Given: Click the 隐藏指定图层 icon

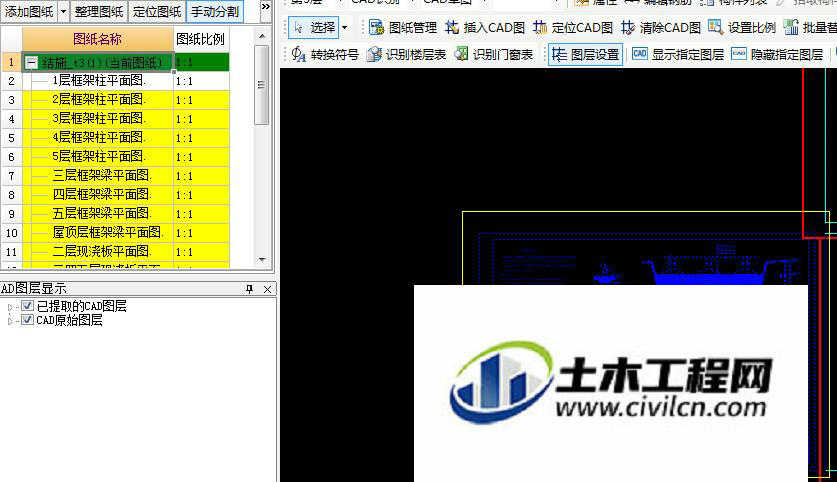Looking at the screenshot, I should 739,54.
